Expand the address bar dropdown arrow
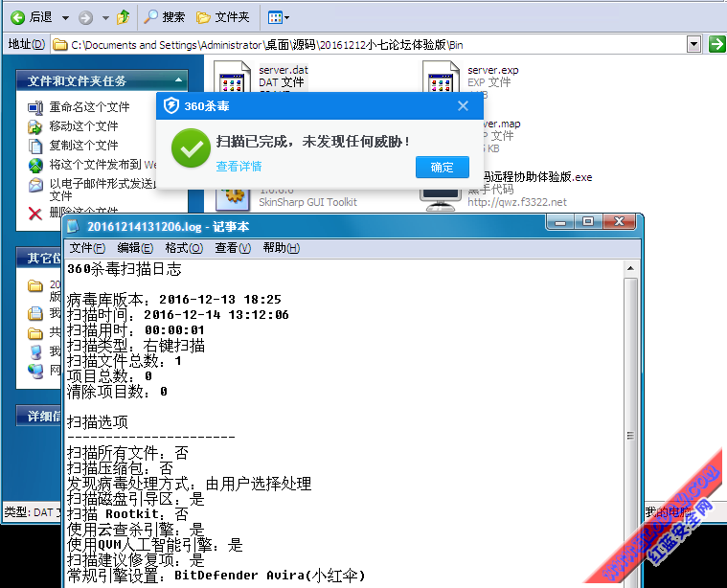Image resolution: width=727 pixels, height=588 pixels. [x=693, y=44]
